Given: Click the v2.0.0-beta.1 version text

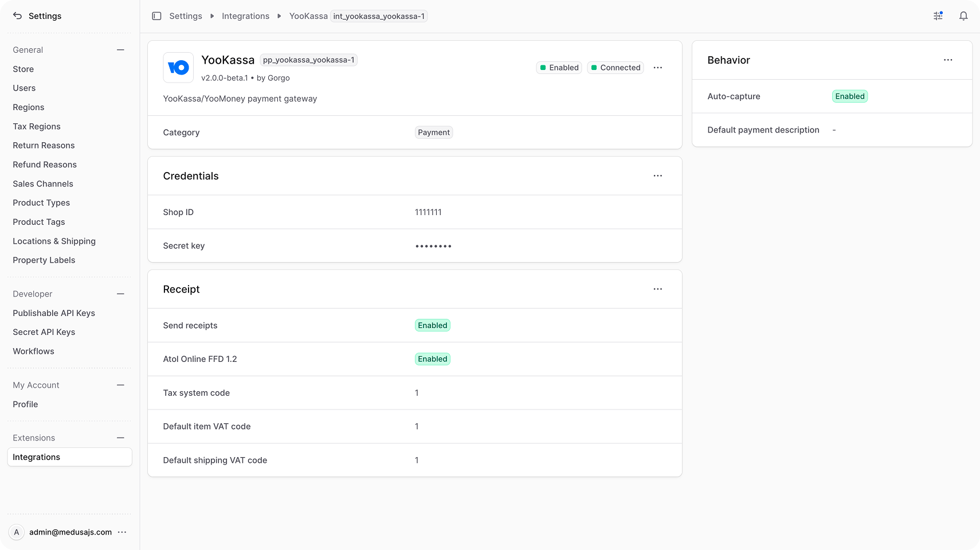Looking at the screenshot, I should 225,78.
